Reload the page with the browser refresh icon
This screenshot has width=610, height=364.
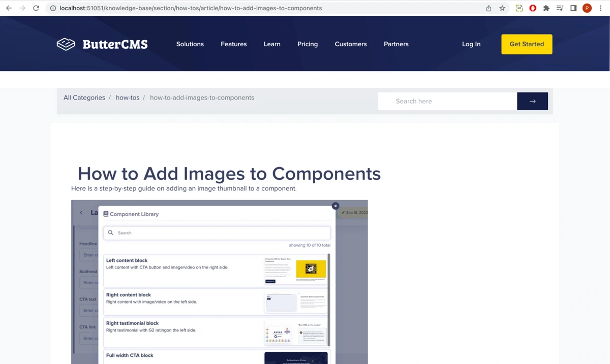(x=36, y=8)
